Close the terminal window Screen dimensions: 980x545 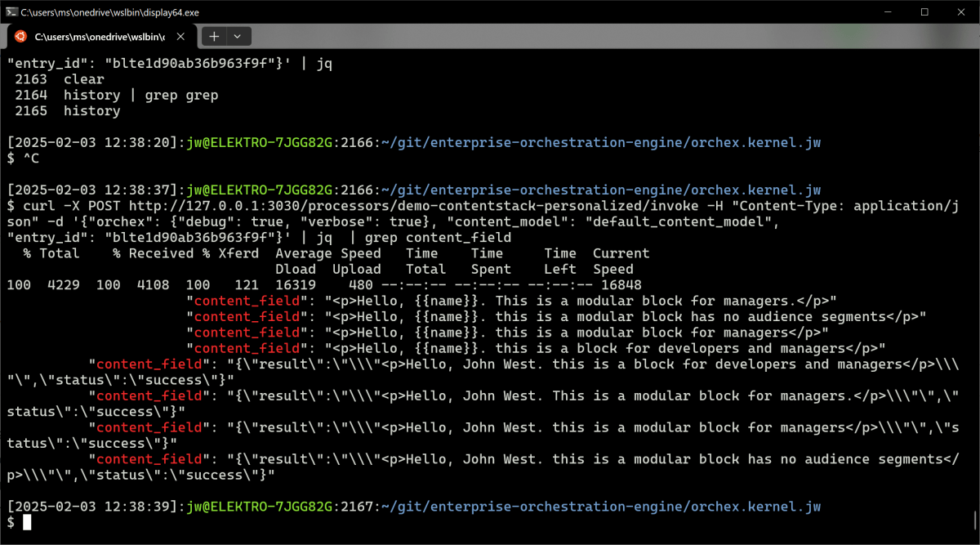click(x=961, y=12)
